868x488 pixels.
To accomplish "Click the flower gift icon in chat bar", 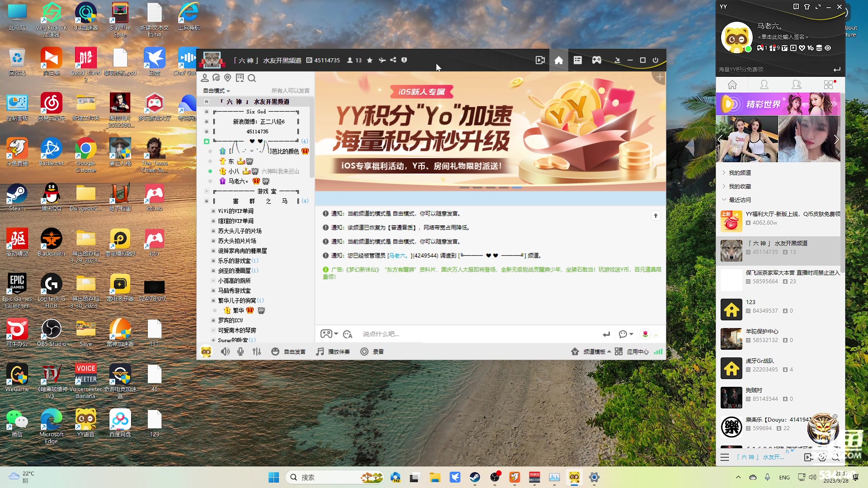I will (645, 334).
